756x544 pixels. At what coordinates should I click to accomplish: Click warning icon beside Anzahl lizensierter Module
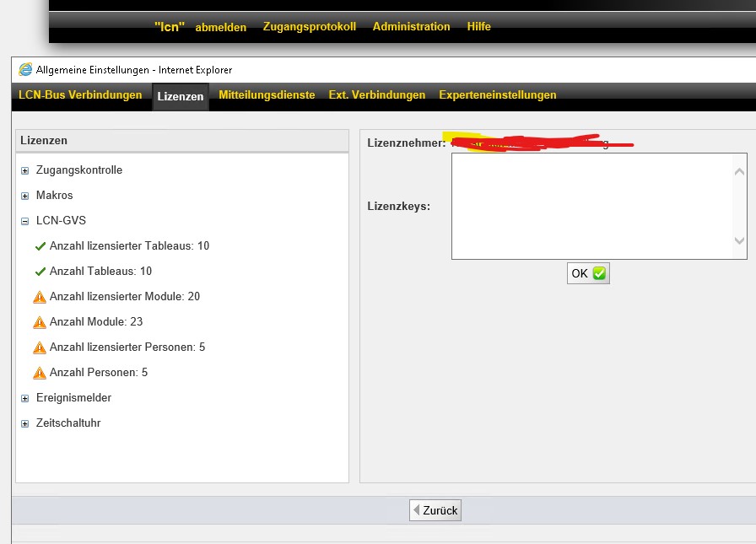pyautogui.click(x=40, y=297)
